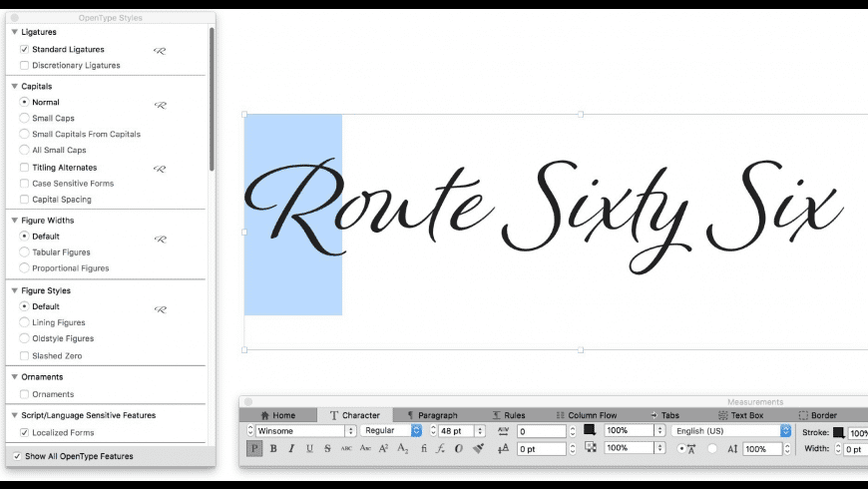Screen dimensions: 868x489
Task: Click the Titling Alternates glyph preview
Action: click(x=160, y=169)
